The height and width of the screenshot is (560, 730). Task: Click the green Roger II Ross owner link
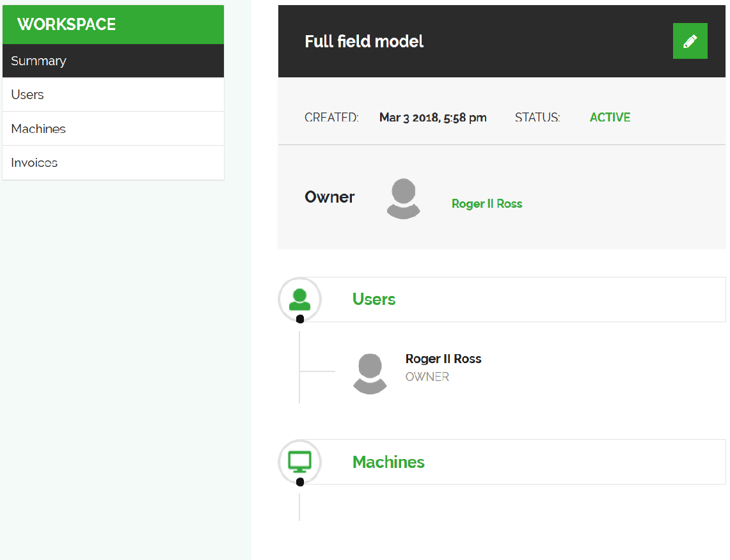487,204
